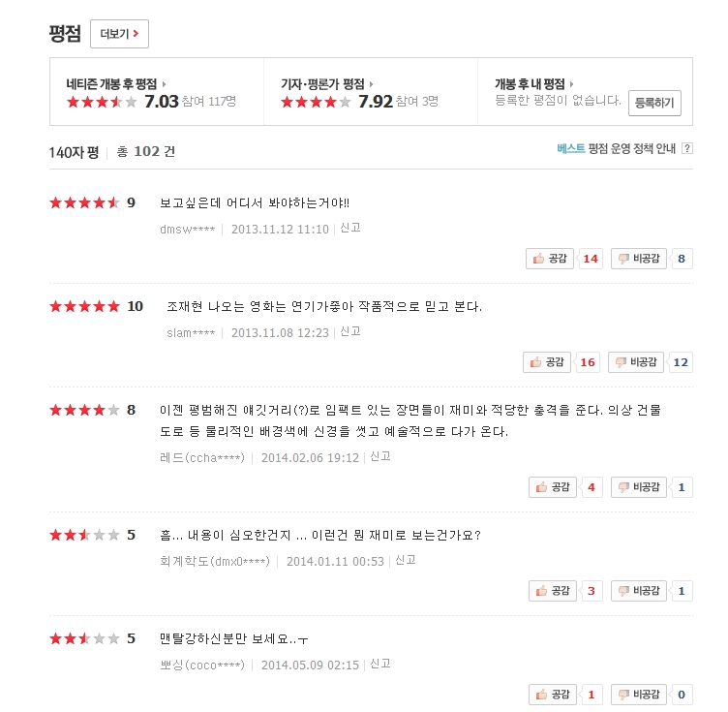Report the dmsw**** review via 신고
Screen dimensions: 728x712
349,229
